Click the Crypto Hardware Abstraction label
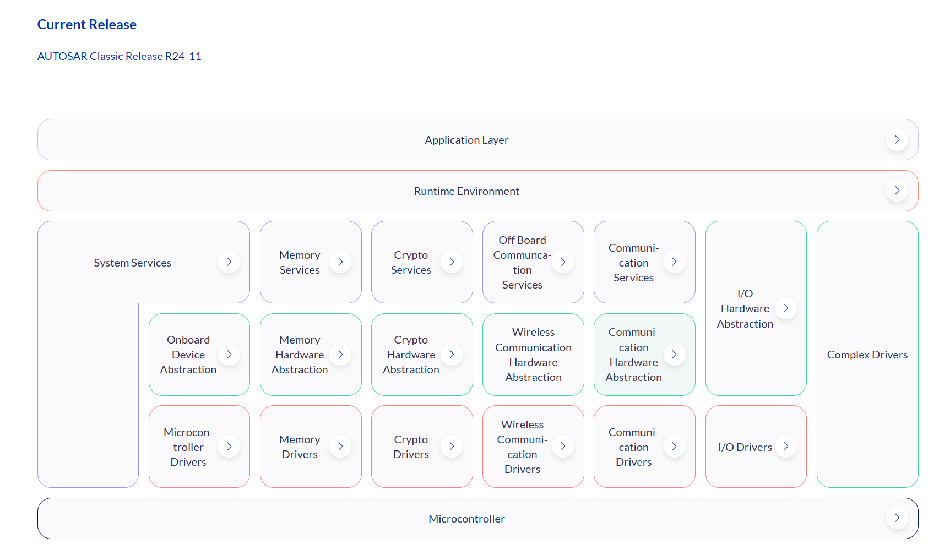 [x=411, y=355]
